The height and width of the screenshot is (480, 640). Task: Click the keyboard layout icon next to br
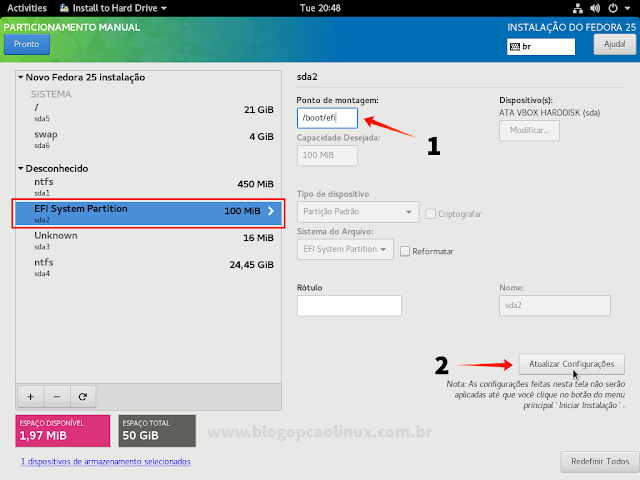(x=515, y=47)
